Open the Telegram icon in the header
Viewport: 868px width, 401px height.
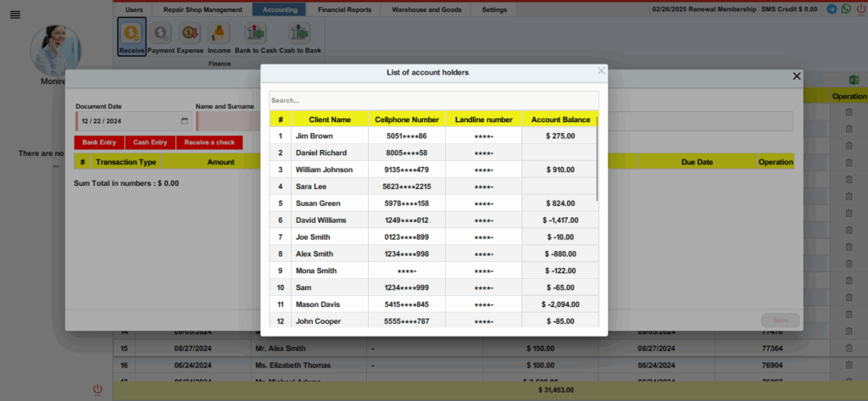pyautogui.click(x=832, y=8)
